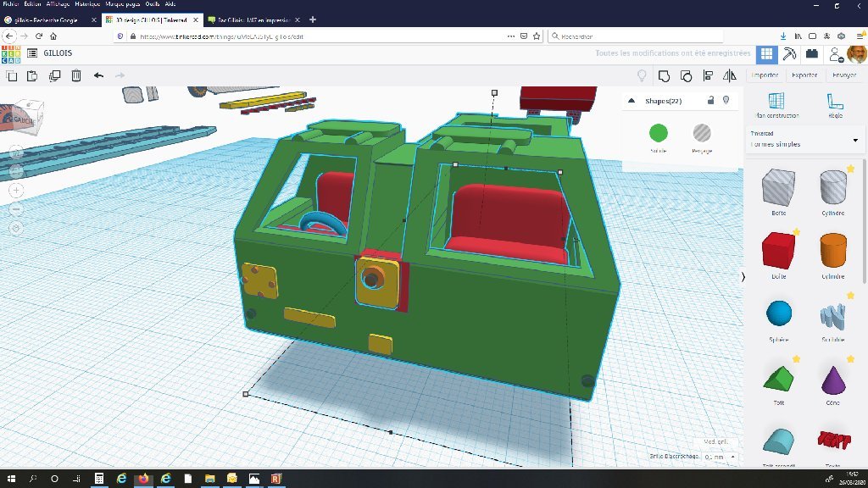Image resolution: width=868 pixels, height=488 pixels.
Task: Zoom out the 3D viewport
Action: 17,210
